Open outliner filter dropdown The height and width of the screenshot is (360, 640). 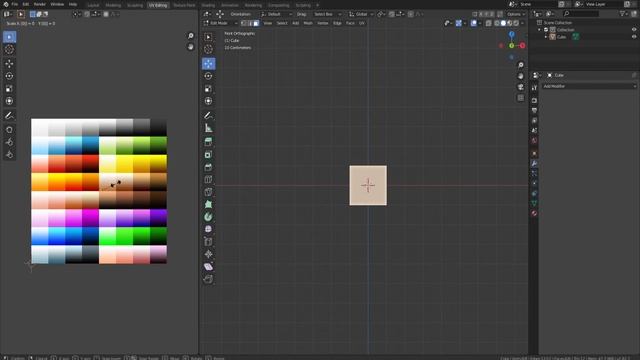pos(624,14)
